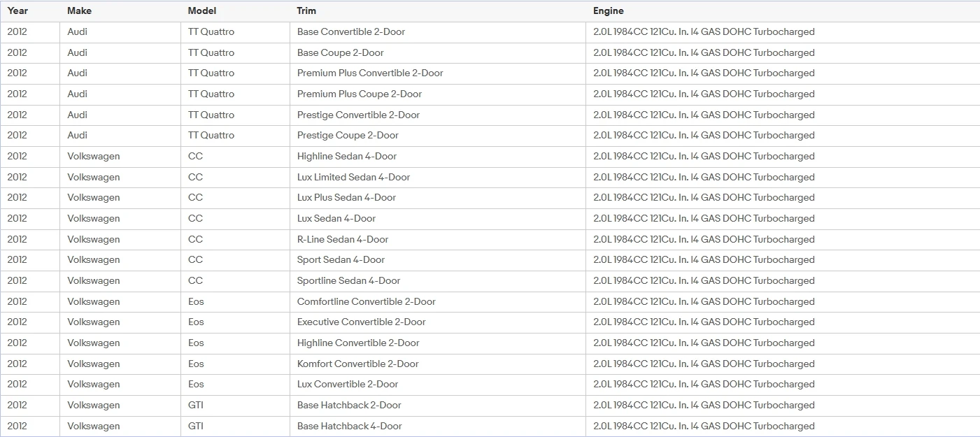Click engine cell in Executive Convertible row

pyautogui.click(x=783, y=322)
